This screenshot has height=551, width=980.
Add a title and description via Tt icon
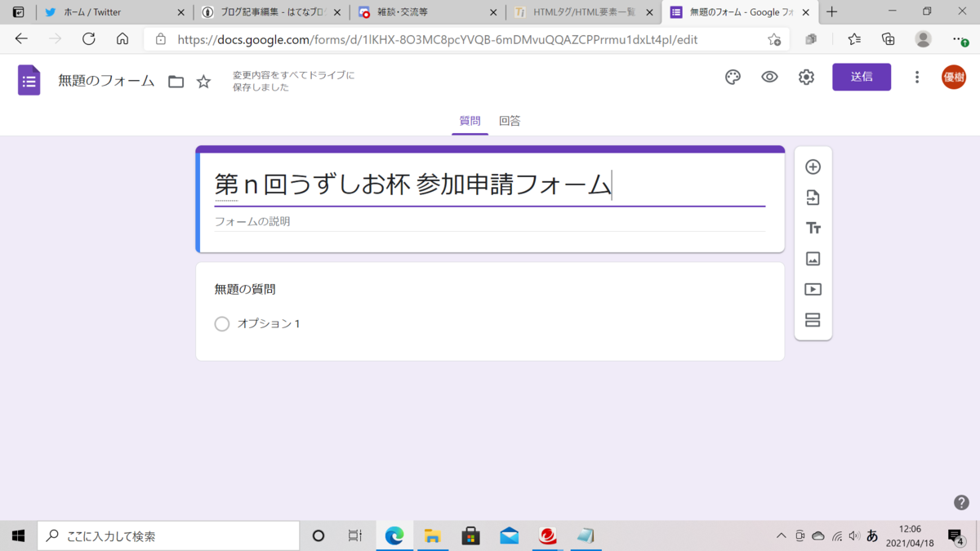(813, 228)
